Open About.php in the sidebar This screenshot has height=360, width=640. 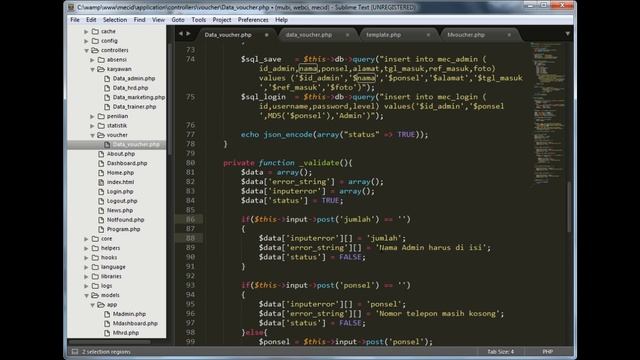(x=120, y=154)
